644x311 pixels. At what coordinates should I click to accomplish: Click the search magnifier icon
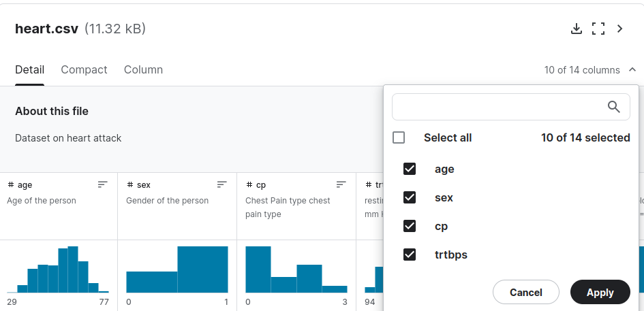click(614, 107)
